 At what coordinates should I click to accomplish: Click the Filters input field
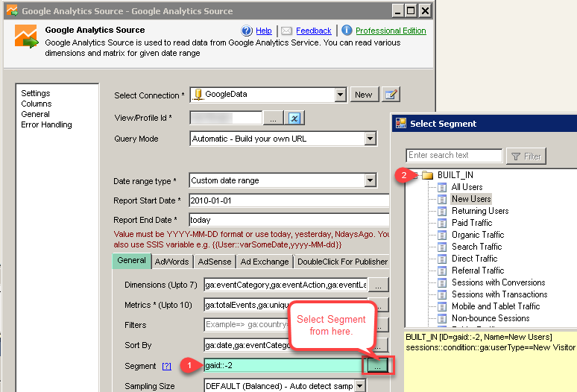tap(246, 325)
